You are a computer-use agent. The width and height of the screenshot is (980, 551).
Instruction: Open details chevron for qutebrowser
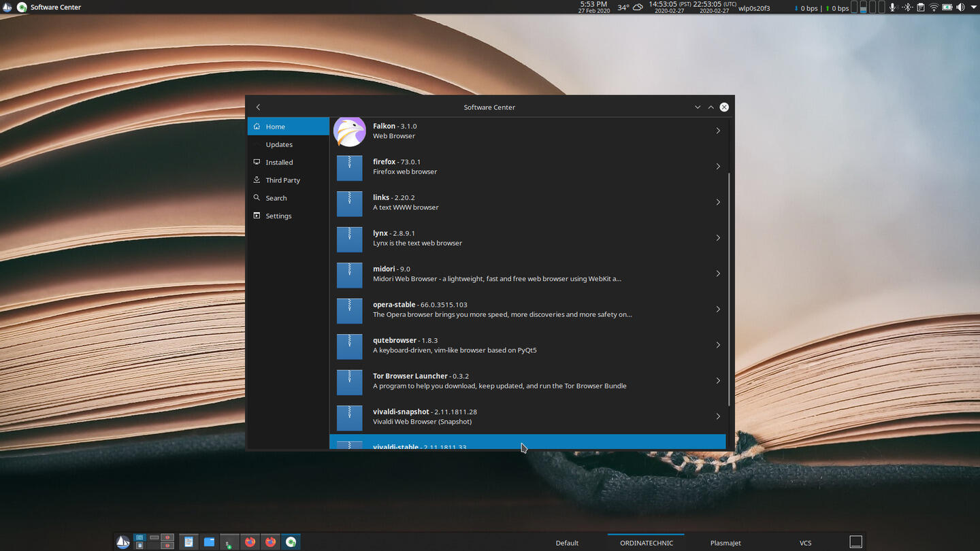tap(718, 345)
